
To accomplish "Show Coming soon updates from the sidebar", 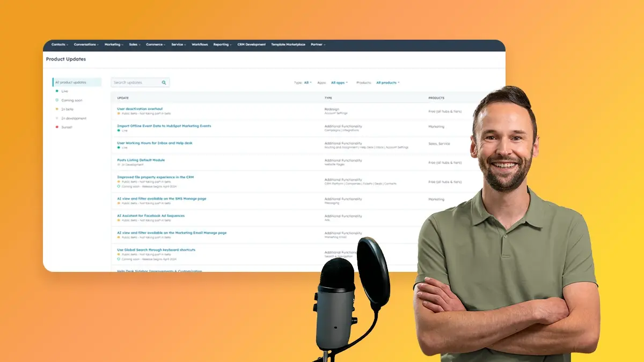I will [71, 100].
